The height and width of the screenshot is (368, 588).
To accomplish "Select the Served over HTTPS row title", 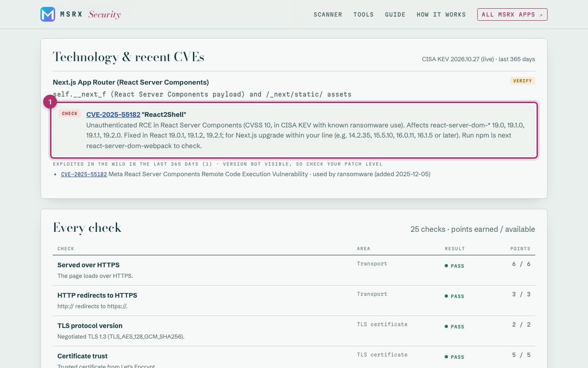I will 88,265.
